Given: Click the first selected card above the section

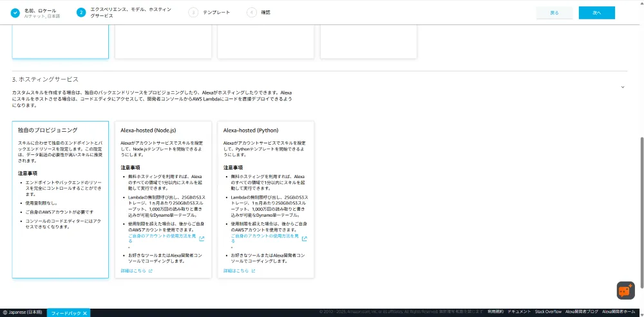Looking at the screenshot, I should pos(61,41).
